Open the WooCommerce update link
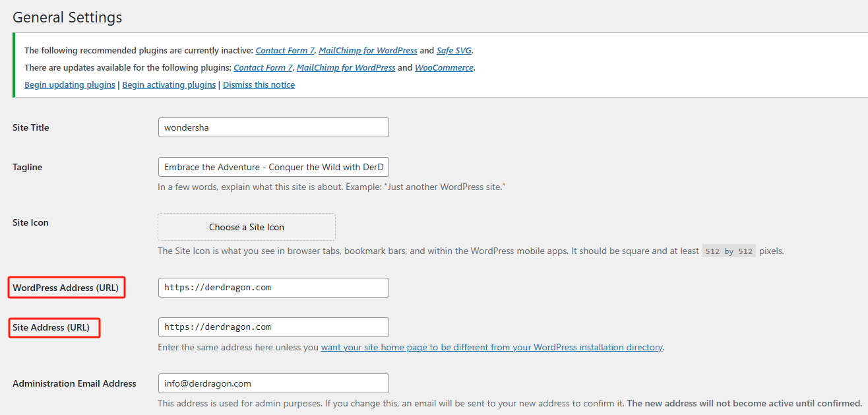The image size is (868, 415). 444,67
